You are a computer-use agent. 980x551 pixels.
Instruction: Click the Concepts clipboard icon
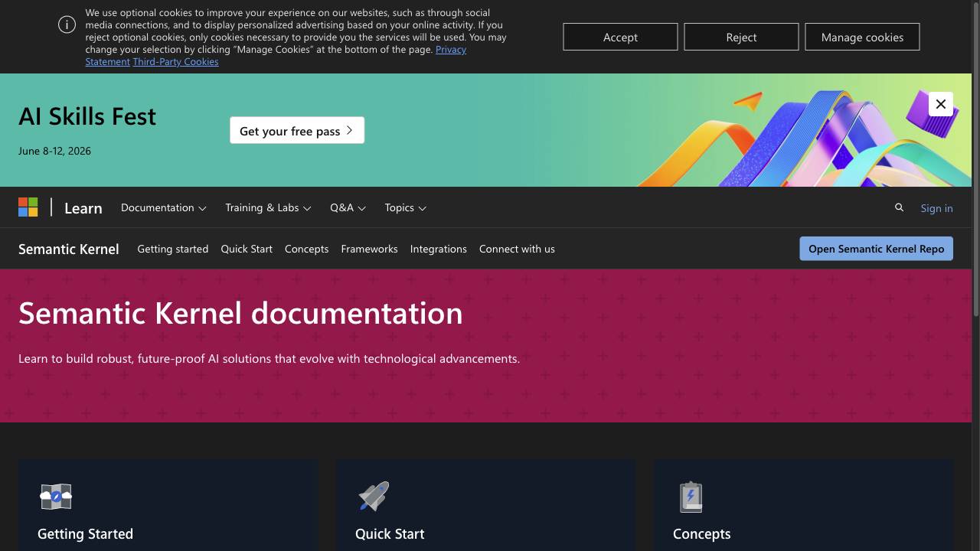pyautogui.click(x=691, y=497)
